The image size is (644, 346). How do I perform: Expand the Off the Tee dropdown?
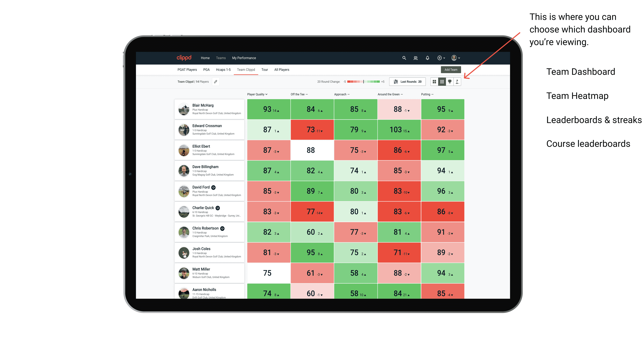click(299, 94)
